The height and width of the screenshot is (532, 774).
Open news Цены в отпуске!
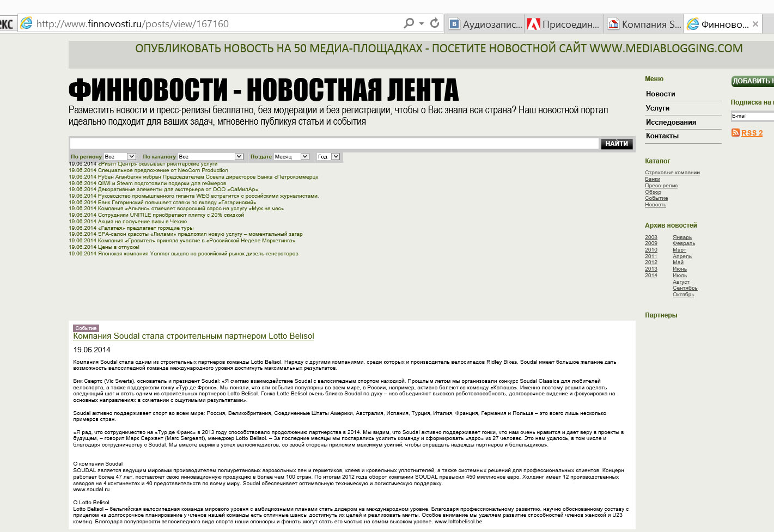[x=118, y=247]
